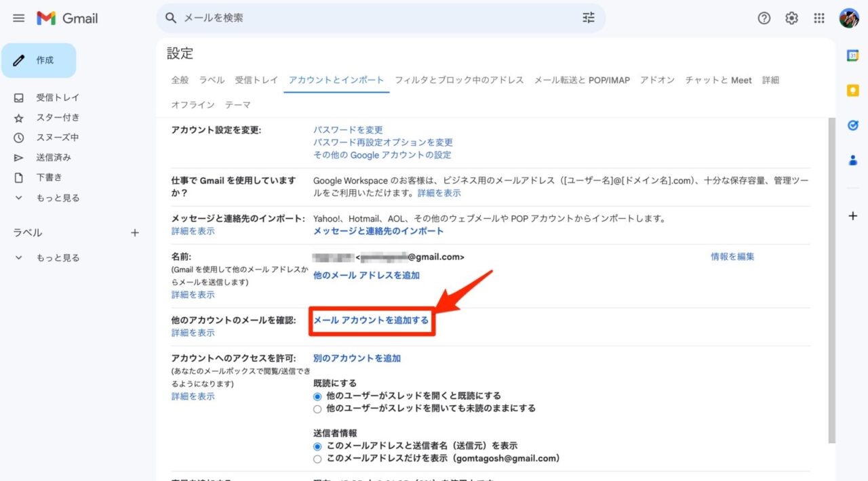Click パスワード再設定オプションを変更 link

click(383, 142)
